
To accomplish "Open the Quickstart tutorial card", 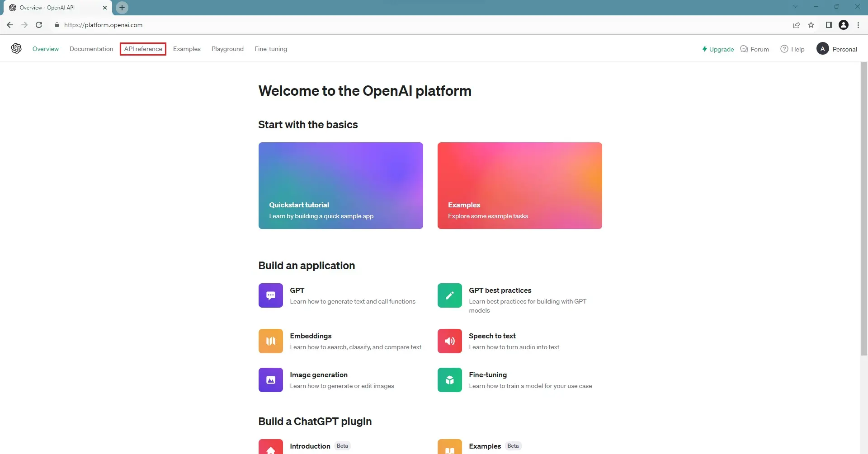I will pos(340,186).
